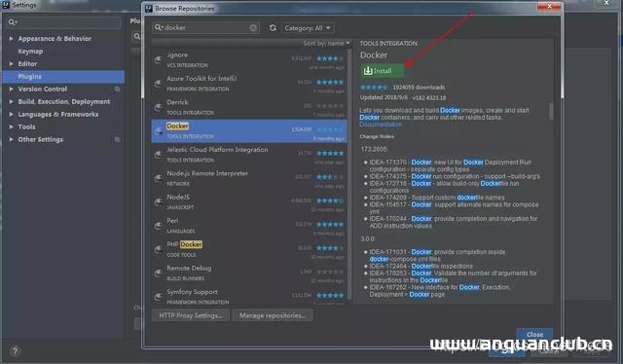Select the Remote Debug plugin row
The height and width of the screenshot is (364, 623).
click(x=249, y=273)
